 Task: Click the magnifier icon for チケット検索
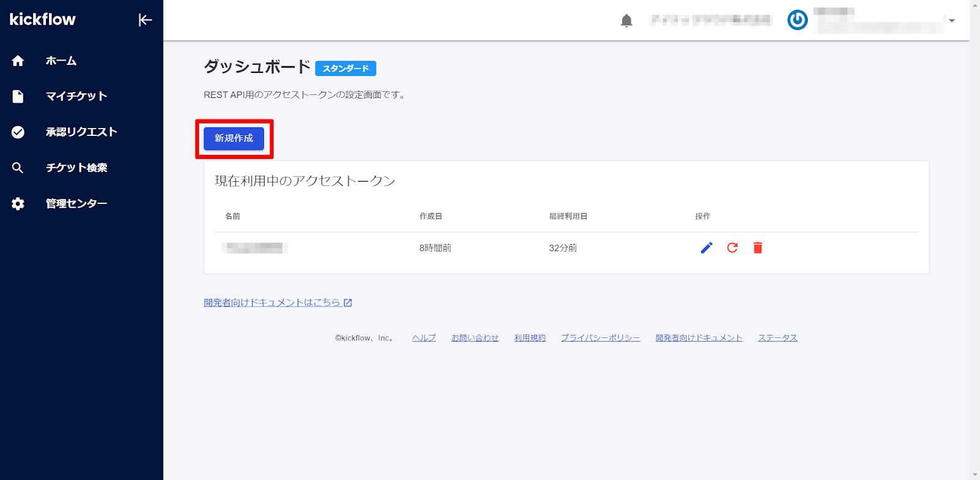(x=18, y=168)
